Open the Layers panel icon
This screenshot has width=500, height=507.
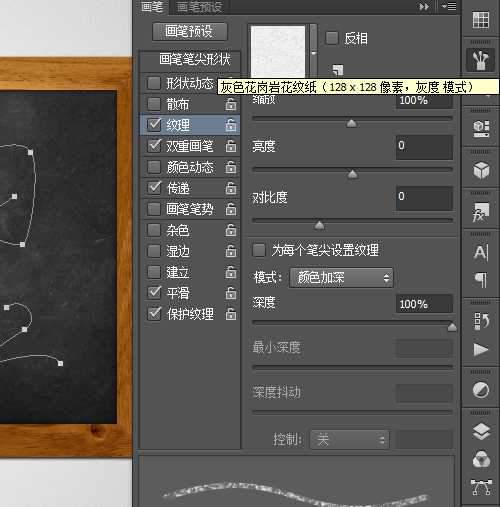pyautogui.click(x=481, y=431)
